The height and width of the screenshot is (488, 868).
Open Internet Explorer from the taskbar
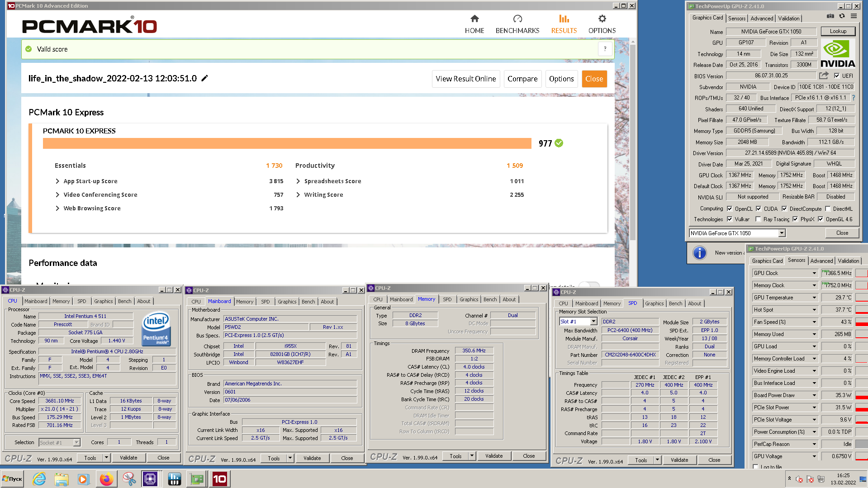39,479
